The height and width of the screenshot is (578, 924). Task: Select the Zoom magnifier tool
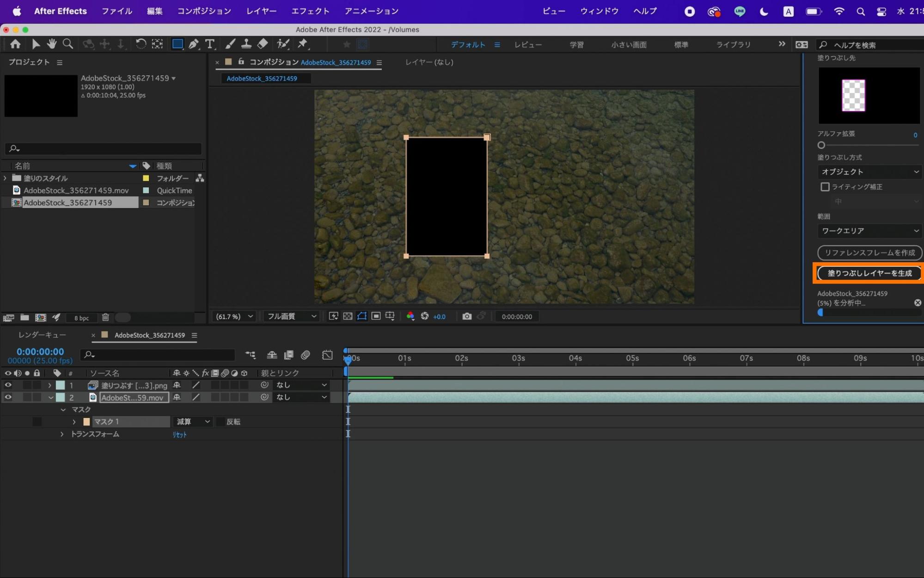(x=68, y=44)
